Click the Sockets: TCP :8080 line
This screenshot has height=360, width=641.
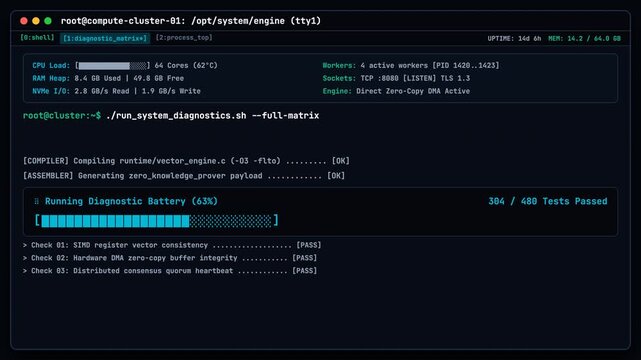[x=396, y=78]
